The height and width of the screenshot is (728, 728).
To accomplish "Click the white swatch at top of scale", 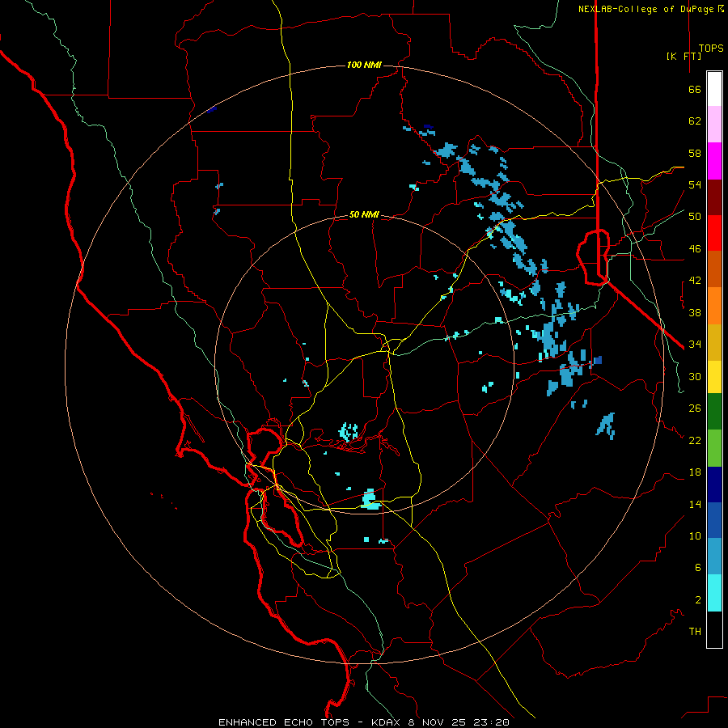I will click(714, 89).
